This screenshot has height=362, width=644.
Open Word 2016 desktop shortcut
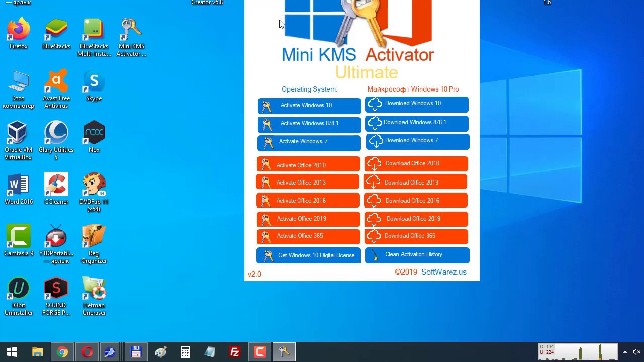coord(19,190)
